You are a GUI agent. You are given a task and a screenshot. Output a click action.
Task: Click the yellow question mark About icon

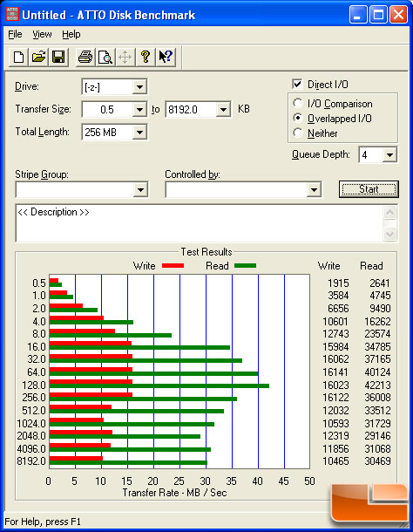[x=146, y=57]
